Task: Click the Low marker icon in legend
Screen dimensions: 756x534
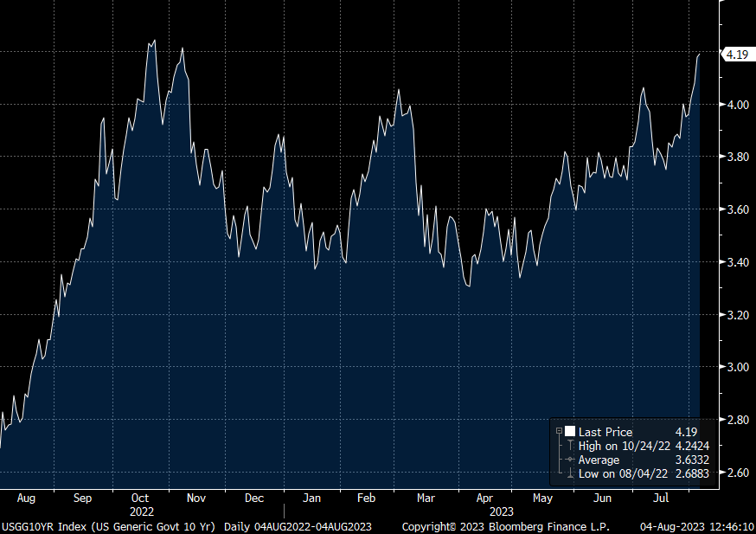Action: 570,473
